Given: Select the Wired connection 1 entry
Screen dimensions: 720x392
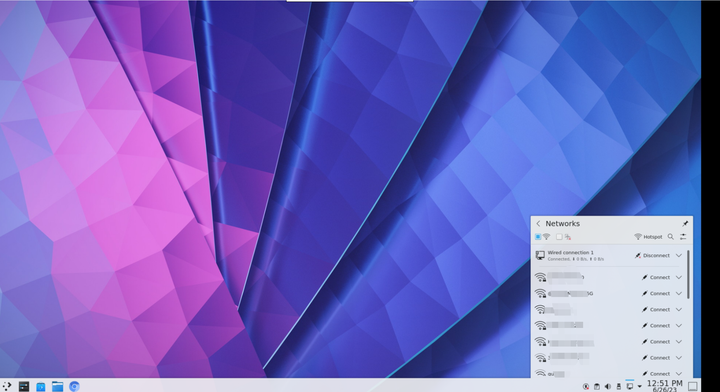Looking at the screenshot, I should pyautogui.click(x=609, y=256).
